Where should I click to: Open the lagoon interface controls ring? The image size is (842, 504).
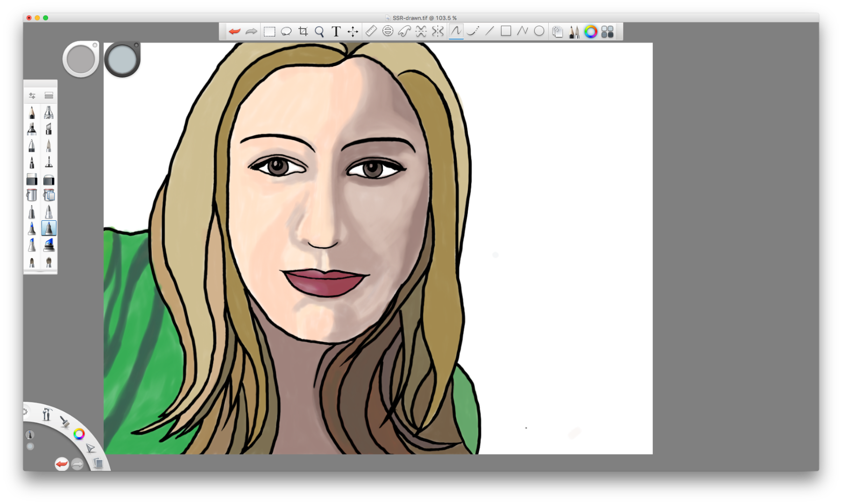click(25, 412)
